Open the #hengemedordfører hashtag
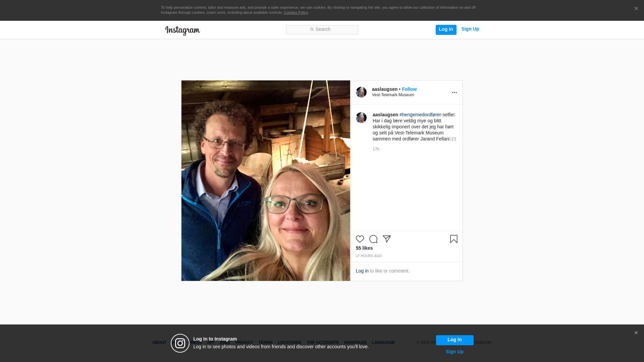This screenshot has width=644, height=362. [420, 115]
